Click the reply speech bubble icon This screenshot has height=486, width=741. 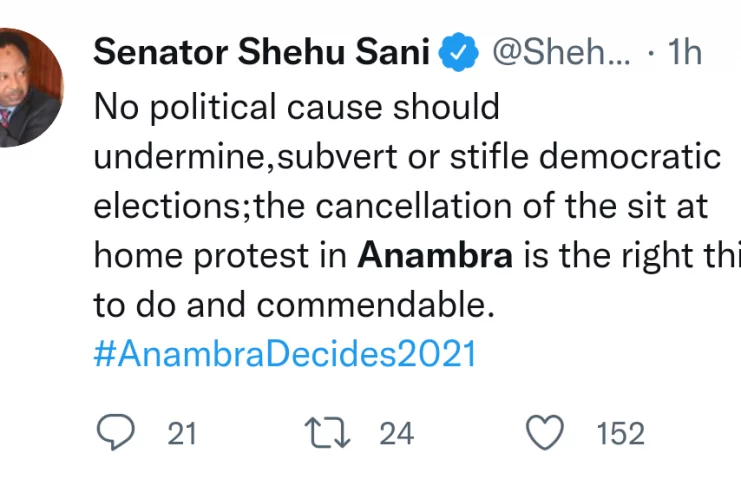point(116,433)
